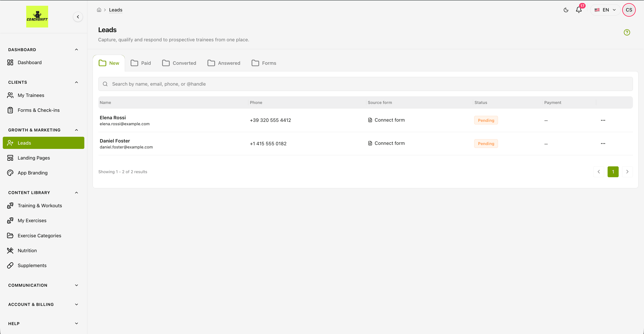
Task: Click the Landing Pages layout icon
Action: (x=10, y=158)
